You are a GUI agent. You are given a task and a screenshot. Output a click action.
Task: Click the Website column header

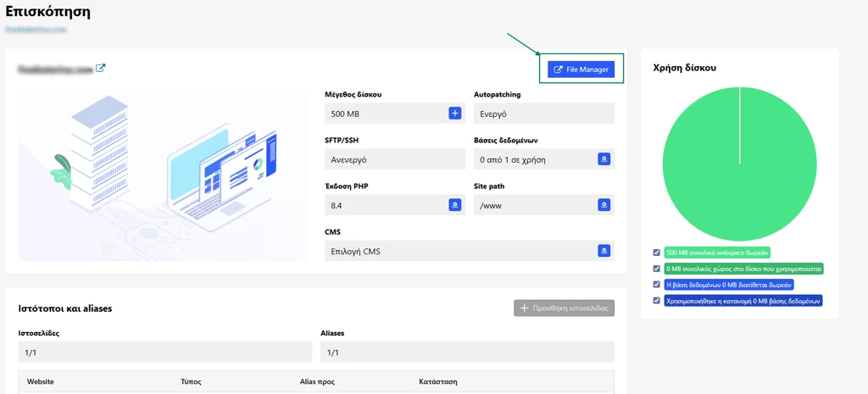point(41,382)
